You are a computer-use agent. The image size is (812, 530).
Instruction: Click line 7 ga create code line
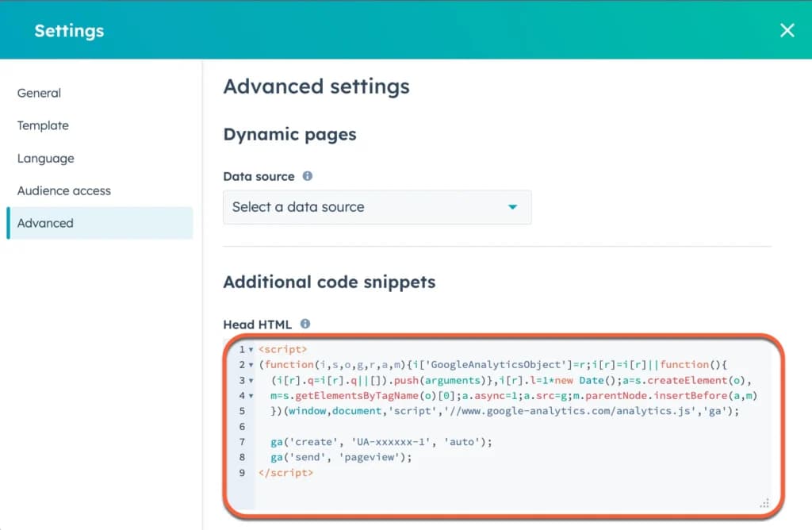click(x=381, y=442)
